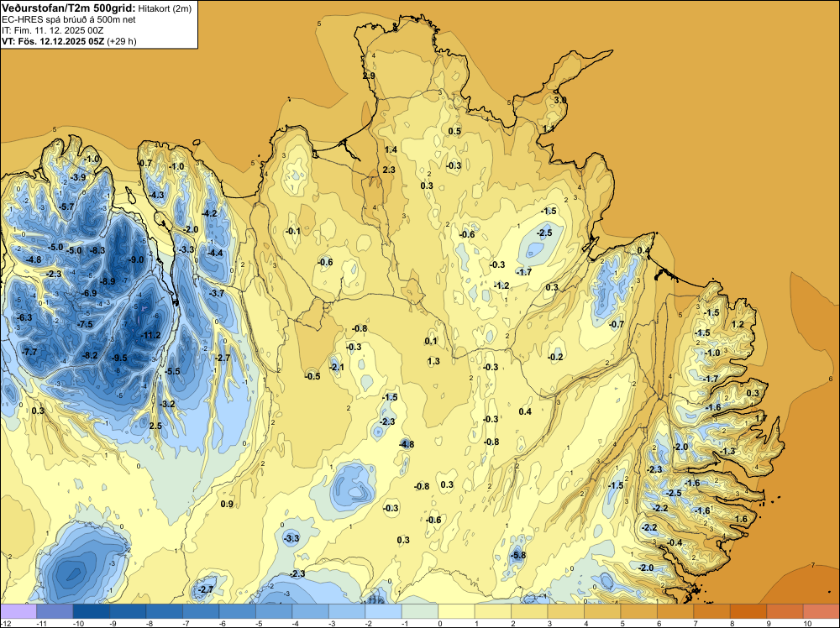The width and height of the screenshot is (840, 628).
Task: Click the temperature label 1.4
Action: pyautogui.click(x=391, y=149)
